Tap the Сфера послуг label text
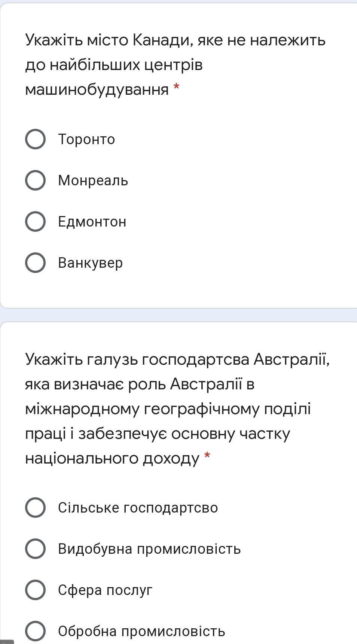The height and width of the screenshot is (644, 357). pos(105,590)
